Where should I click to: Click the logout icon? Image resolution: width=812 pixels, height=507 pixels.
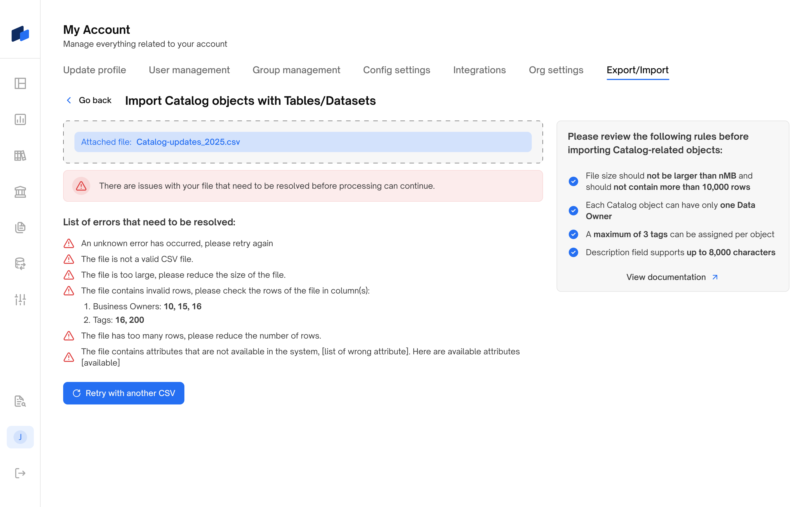[x=20, y=473]
